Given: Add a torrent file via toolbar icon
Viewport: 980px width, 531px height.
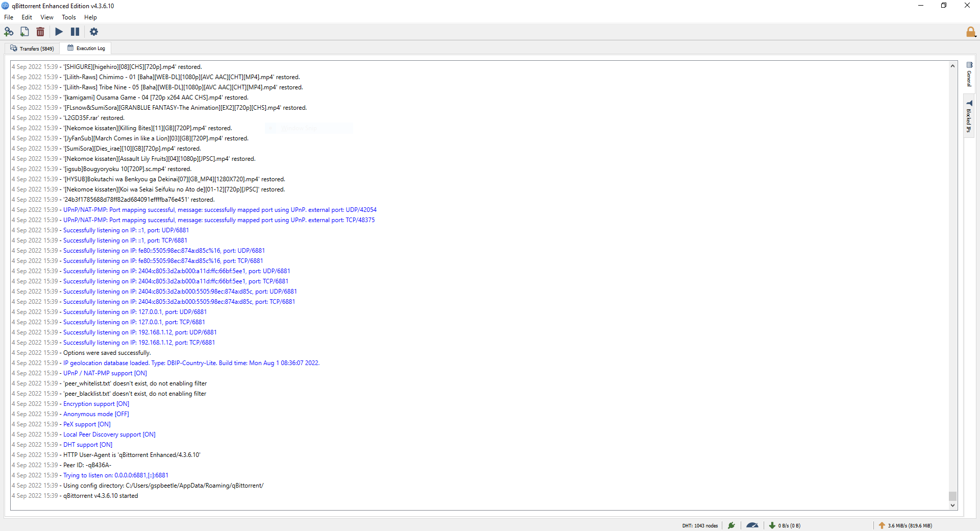Looking at the screenshot, I should click(x=24, y=32).
